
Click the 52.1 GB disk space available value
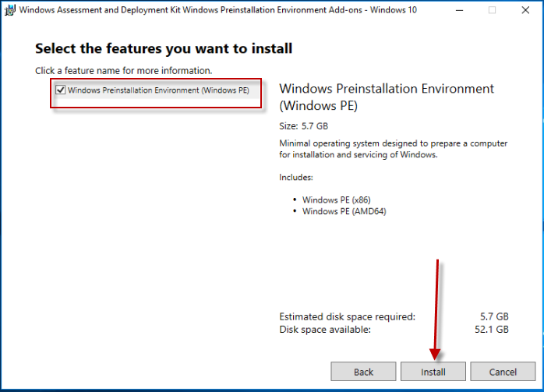coord(491,329)
